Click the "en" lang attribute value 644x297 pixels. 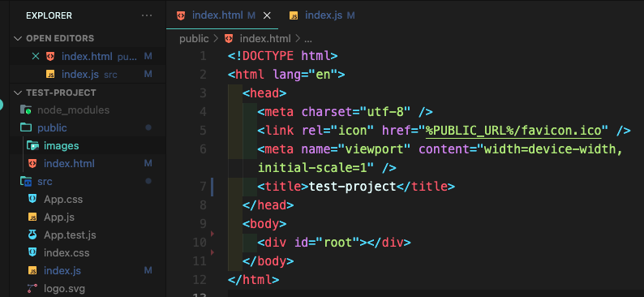(x=323, y=75)
